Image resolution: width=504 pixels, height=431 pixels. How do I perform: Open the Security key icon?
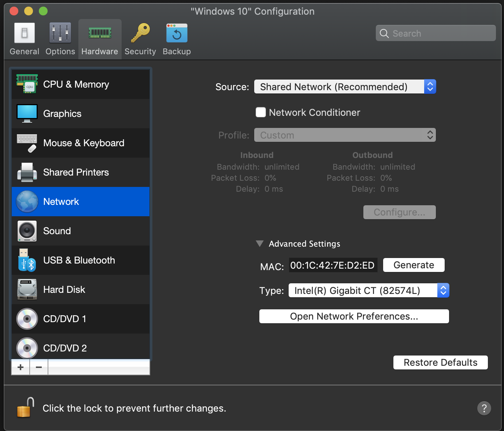(x=140, y=33)
